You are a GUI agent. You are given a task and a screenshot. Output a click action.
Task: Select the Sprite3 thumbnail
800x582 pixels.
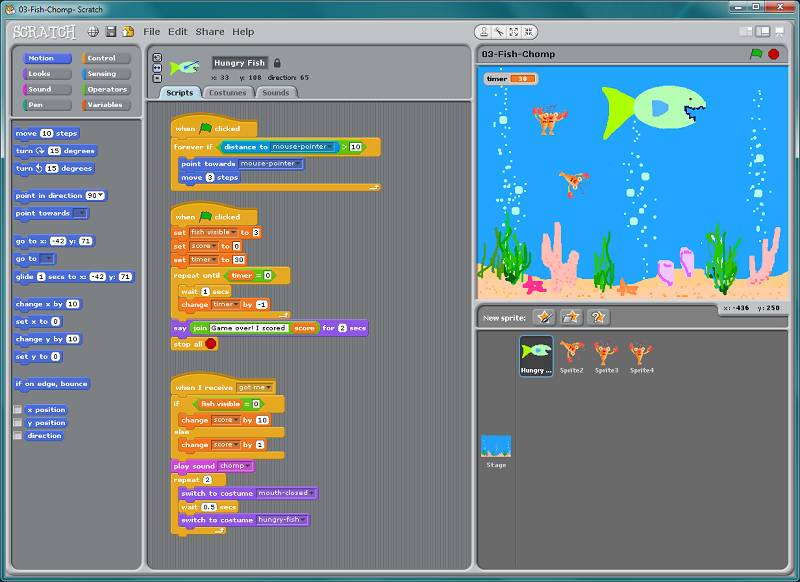pos(606,356)
